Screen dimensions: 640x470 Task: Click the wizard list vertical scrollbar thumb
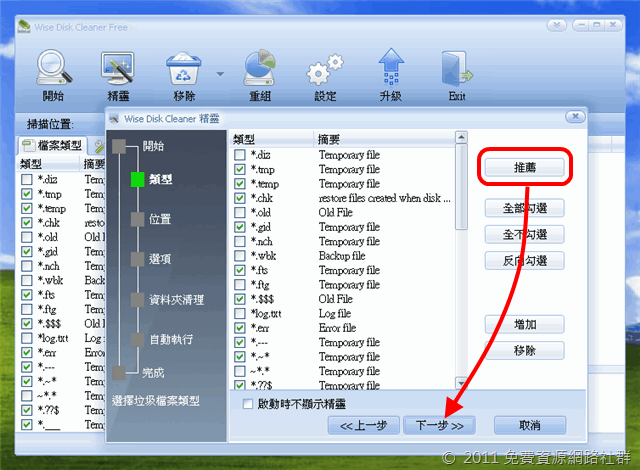pos(461,186)
